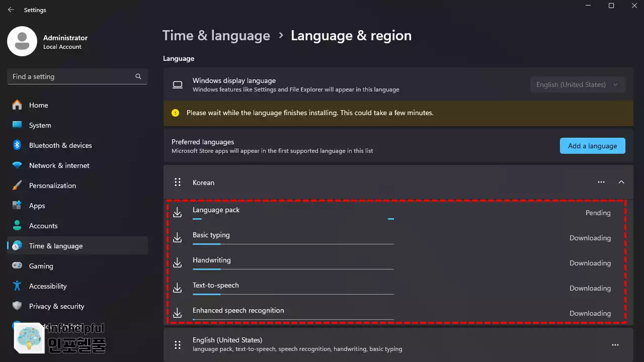Click the Korean language row label

point(203,183)
